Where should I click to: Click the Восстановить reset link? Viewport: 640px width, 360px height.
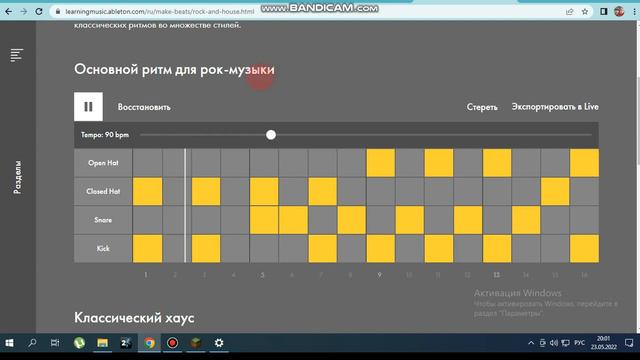(144, 107)
